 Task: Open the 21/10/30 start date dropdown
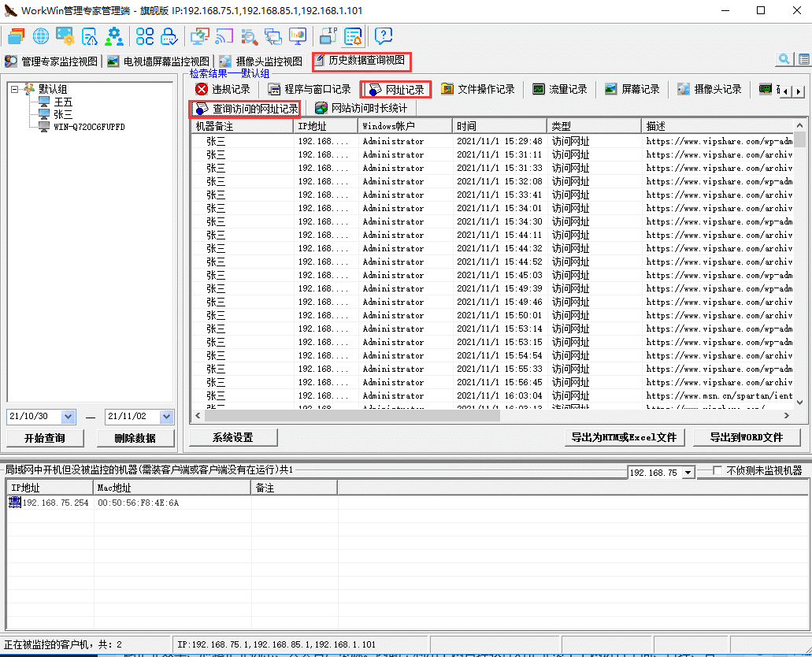tap(68, 417)
